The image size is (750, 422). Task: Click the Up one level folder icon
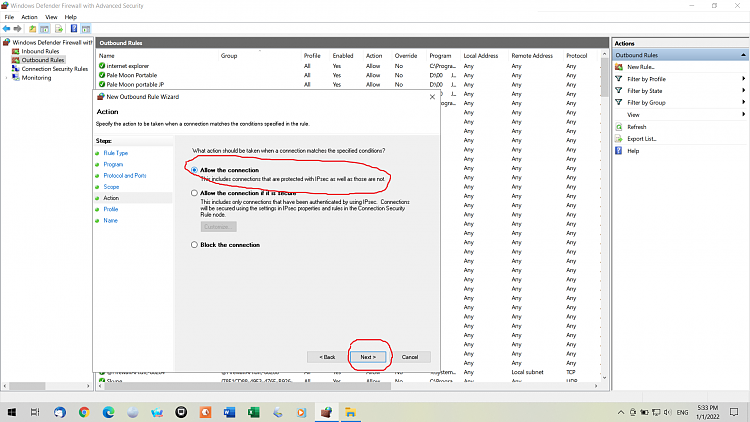[32, 29]
